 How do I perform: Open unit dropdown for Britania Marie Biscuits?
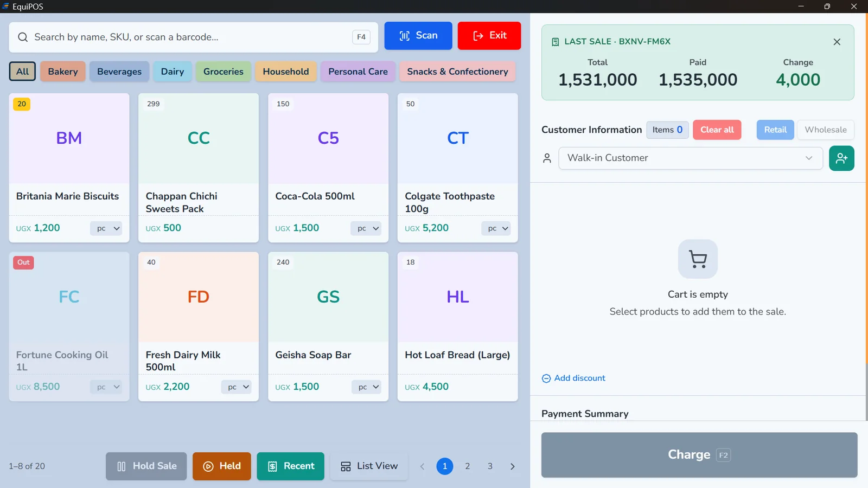click(x=106, y=228)
